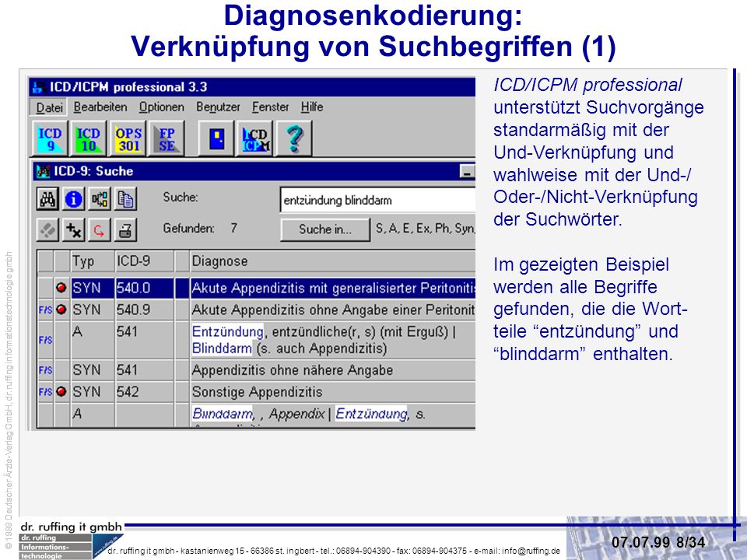Click the F/S marker in the A 541 row

click(45, 340)
